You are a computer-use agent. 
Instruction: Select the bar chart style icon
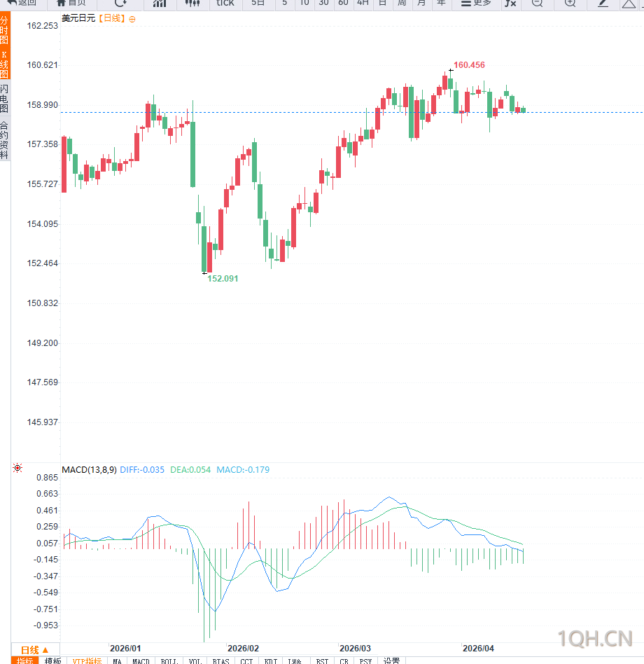click(160, 3)
